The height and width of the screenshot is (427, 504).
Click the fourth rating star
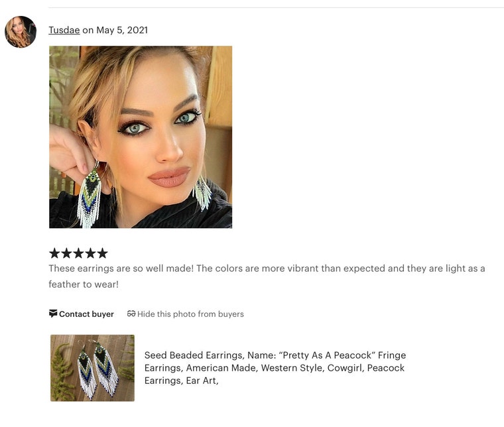pos(91,253)
